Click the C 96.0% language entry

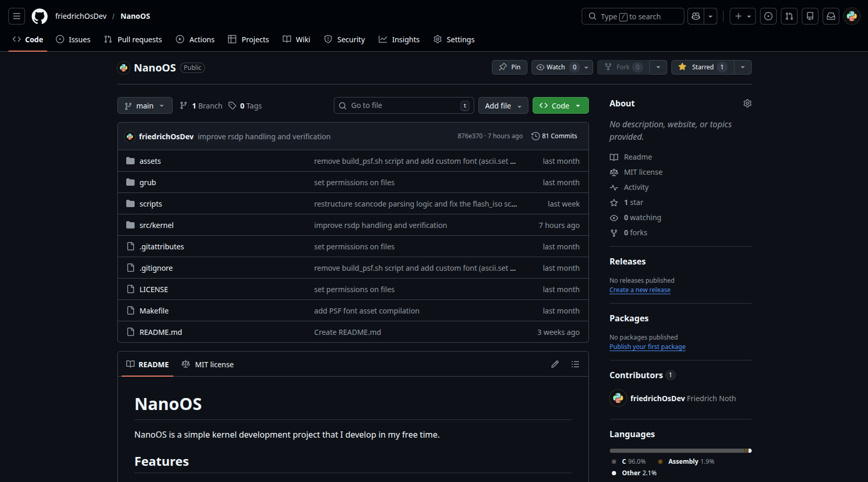tap(629, 462)
